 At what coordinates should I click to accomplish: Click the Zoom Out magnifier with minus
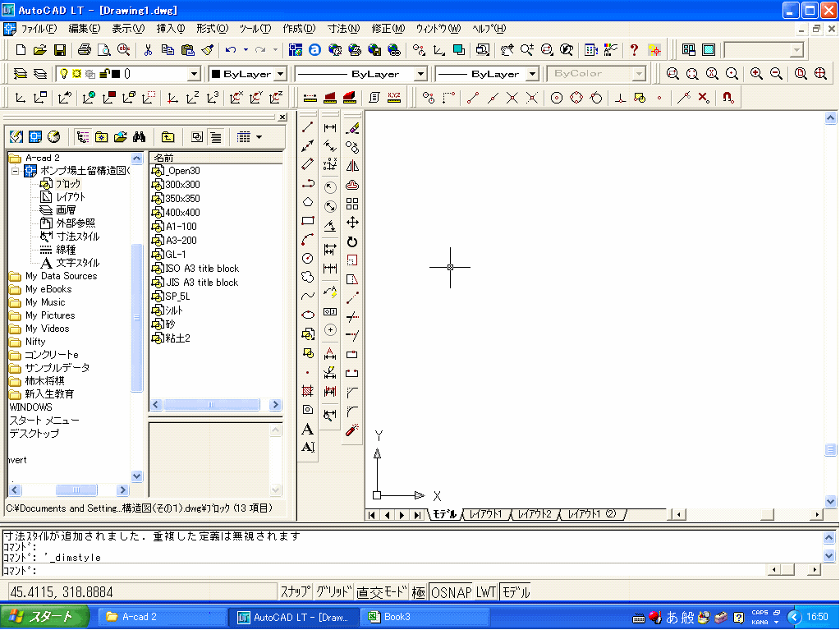tap(776, 73)
